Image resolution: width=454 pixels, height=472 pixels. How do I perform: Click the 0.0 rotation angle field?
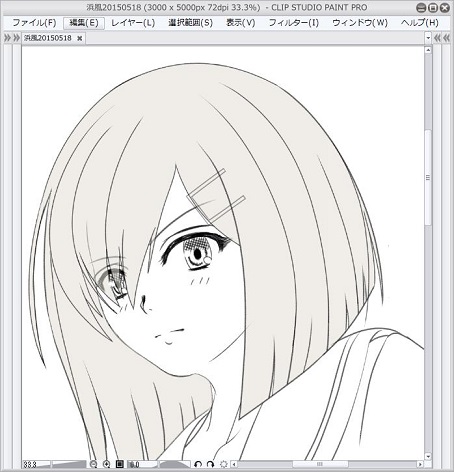pyautogui.click(x=143, y=464)
